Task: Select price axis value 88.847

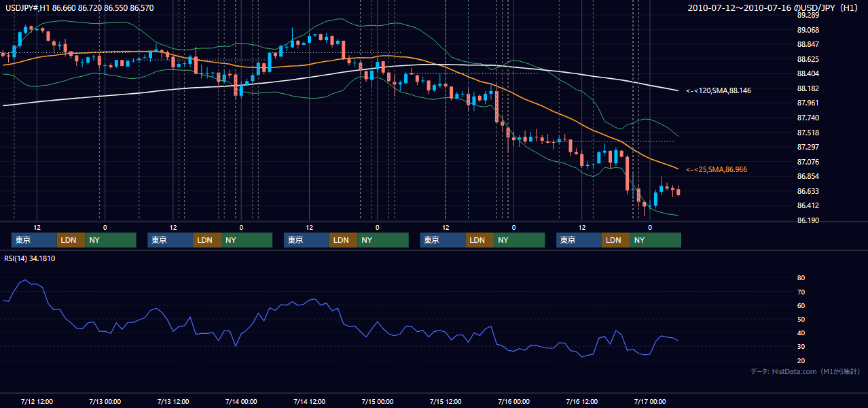Action: coord(808,44)
